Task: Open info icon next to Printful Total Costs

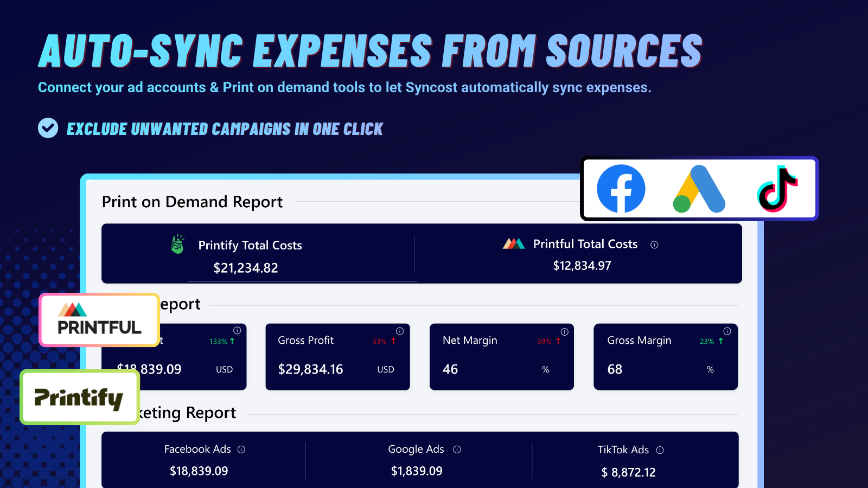Action: tap(654, 245)
